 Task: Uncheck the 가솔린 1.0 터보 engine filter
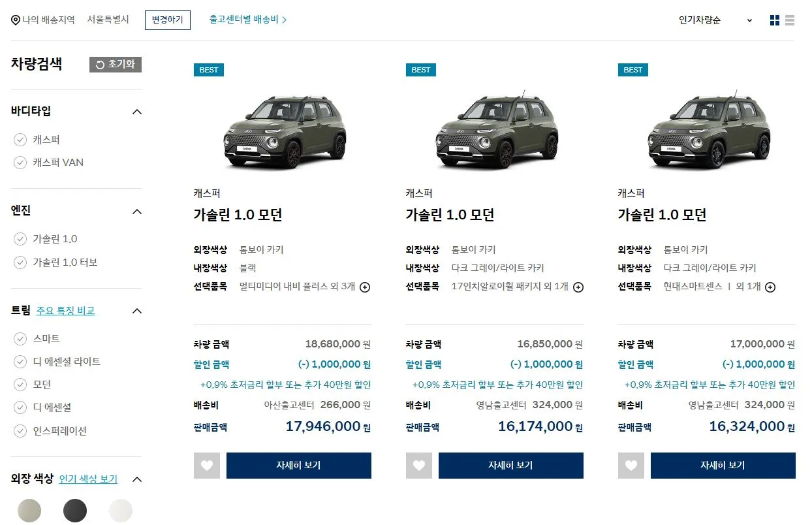click(x=20, y=262)
